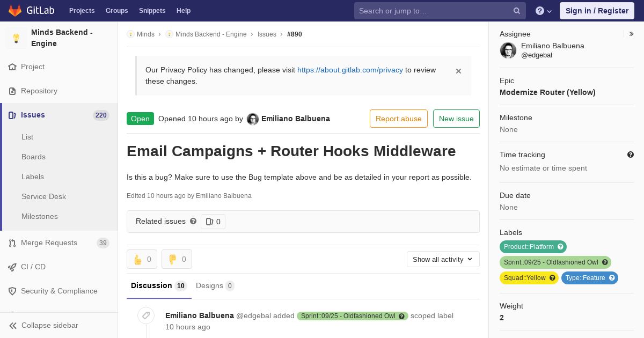Click help icon on Product::Platform label
Image resolution: width=644 pixels, height=338 pixels.
click(x=560, y=247)
